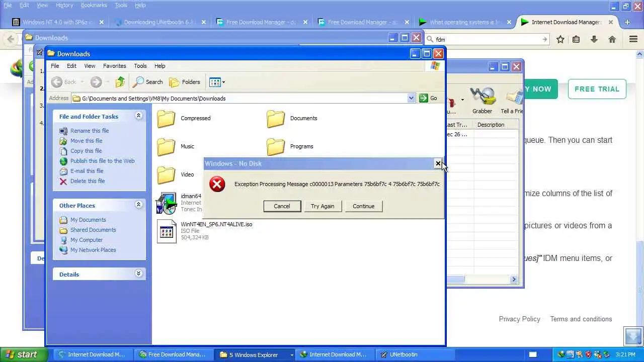This screenshot has height=362, width=644.
Task: Click the FREE TRIAL button on webpage
Action: coord(597,89)
